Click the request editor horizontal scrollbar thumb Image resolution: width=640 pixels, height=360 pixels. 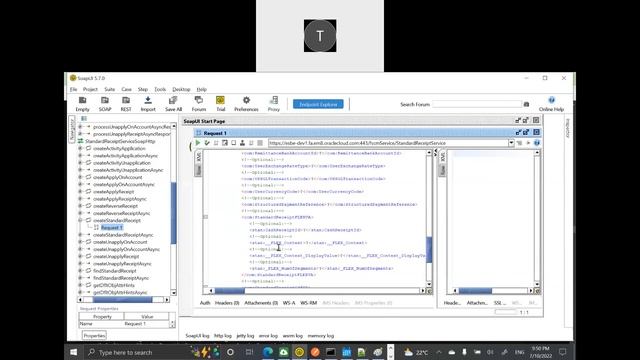point(229,291)
